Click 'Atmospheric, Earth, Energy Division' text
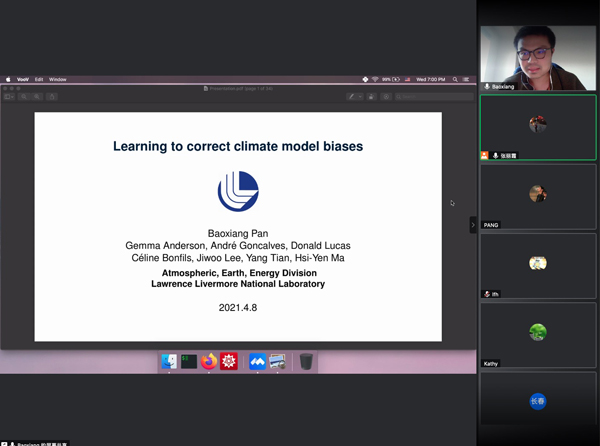Screen dimensions: 600x446 [x=239, y=273]
